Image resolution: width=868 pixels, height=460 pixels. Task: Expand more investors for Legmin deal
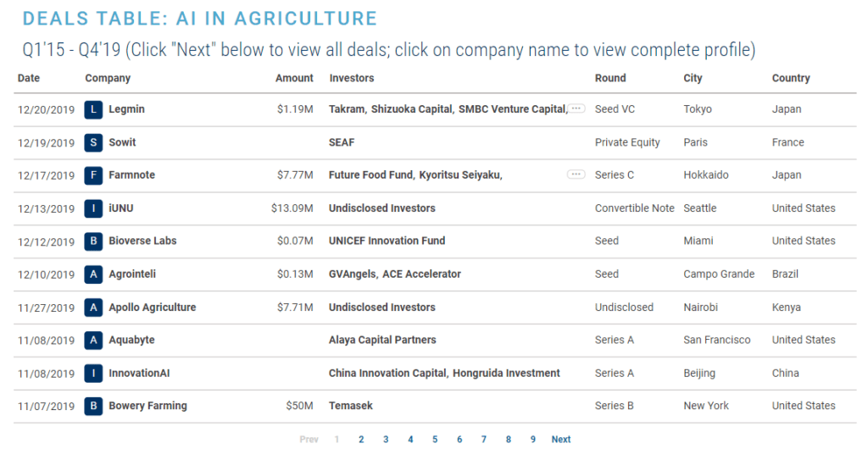click(x=576, y=108)
